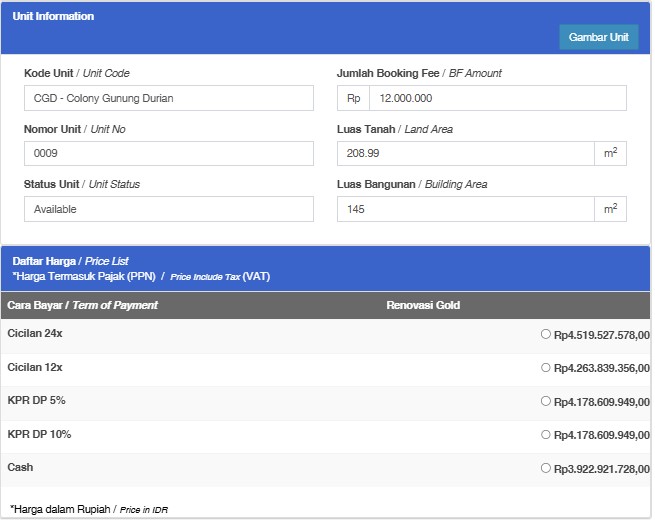Click the Renovasi Gold column header
The width and height of the screenshot is (655, 522).
[423, 305]
